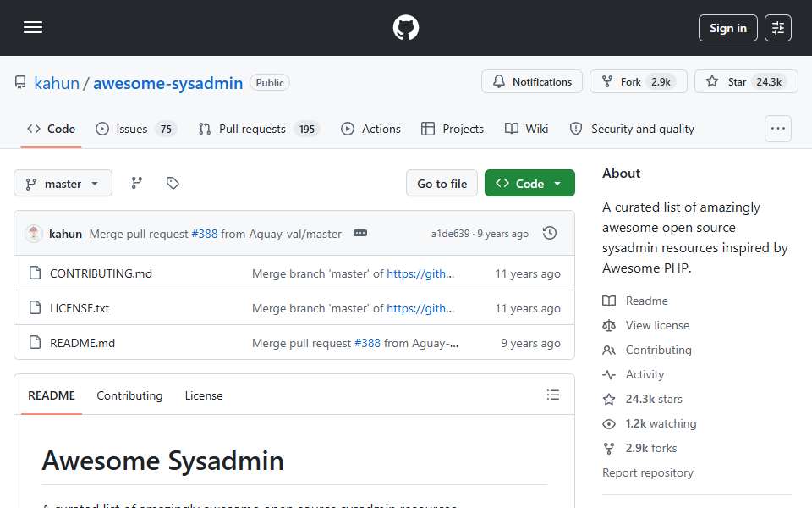Click the Public badge label
Image resolution: width=812 pixels, height=508 pixels.
(269, 82)
